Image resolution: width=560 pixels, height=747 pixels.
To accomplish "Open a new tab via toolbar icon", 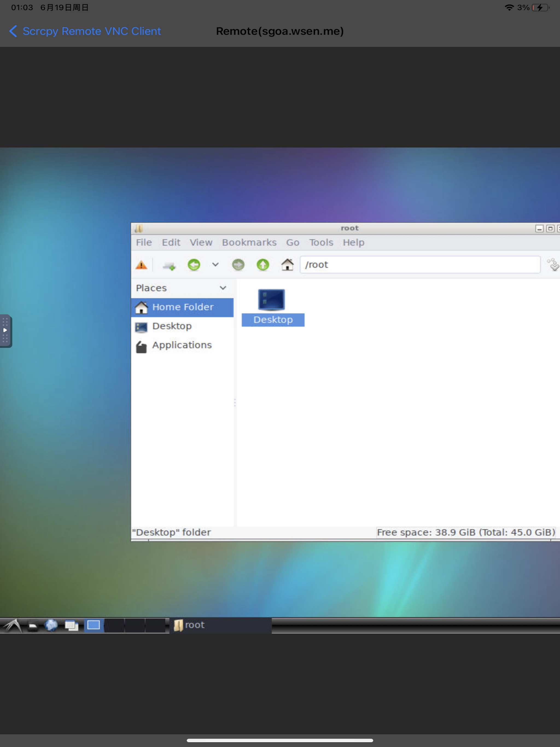I will pyautogui.click(x=169, y=266).
